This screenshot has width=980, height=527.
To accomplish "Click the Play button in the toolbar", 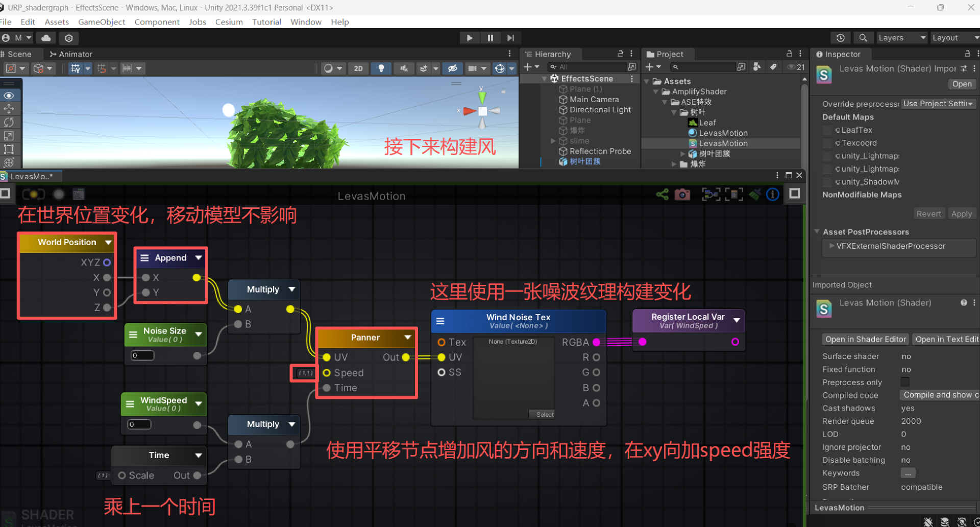I will [469, 38].
